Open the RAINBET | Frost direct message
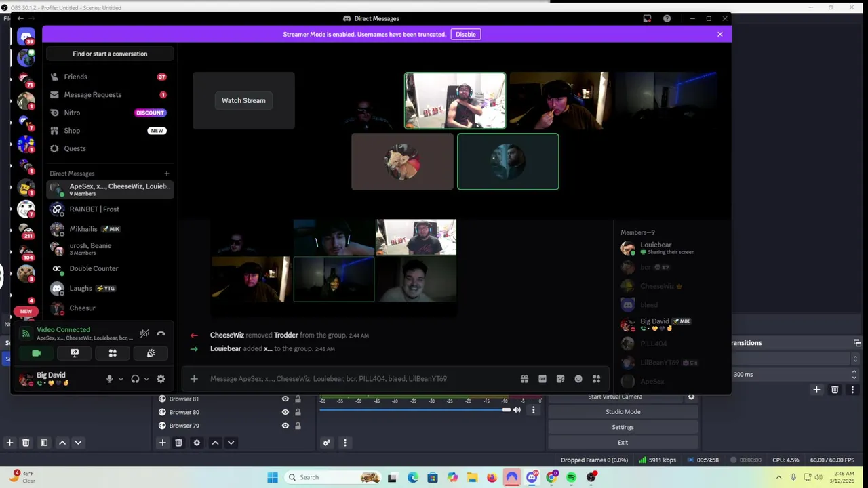 tap(109, 209)
